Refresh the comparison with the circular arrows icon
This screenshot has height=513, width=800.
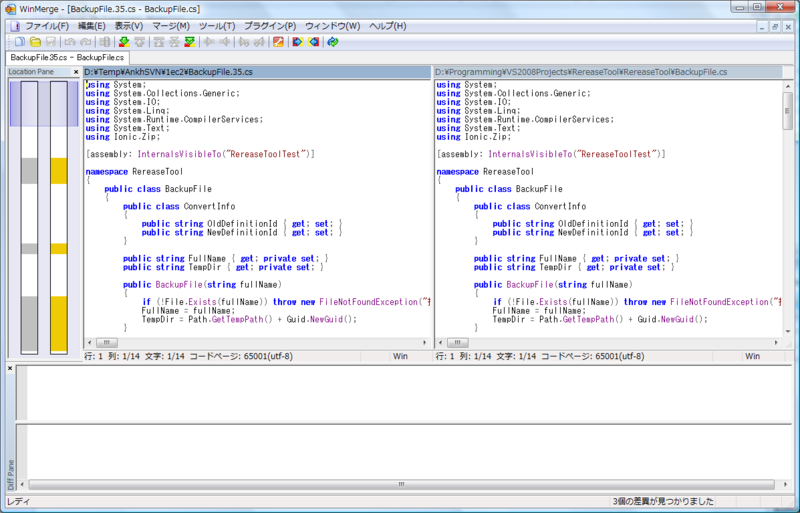pos(333,42)
